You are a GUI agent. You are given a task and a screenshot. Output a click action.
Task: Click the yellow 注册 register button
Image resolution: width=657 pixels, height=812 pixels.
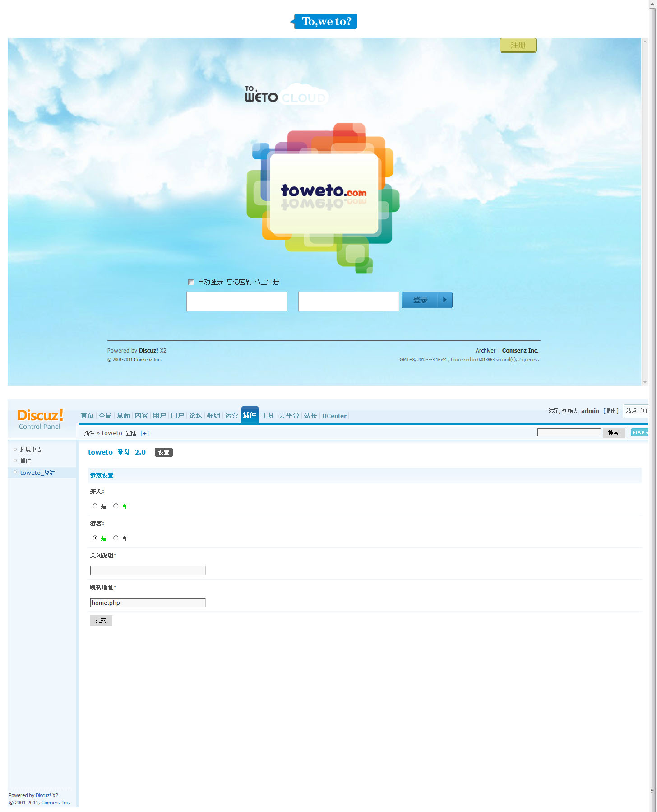point(518,45)
